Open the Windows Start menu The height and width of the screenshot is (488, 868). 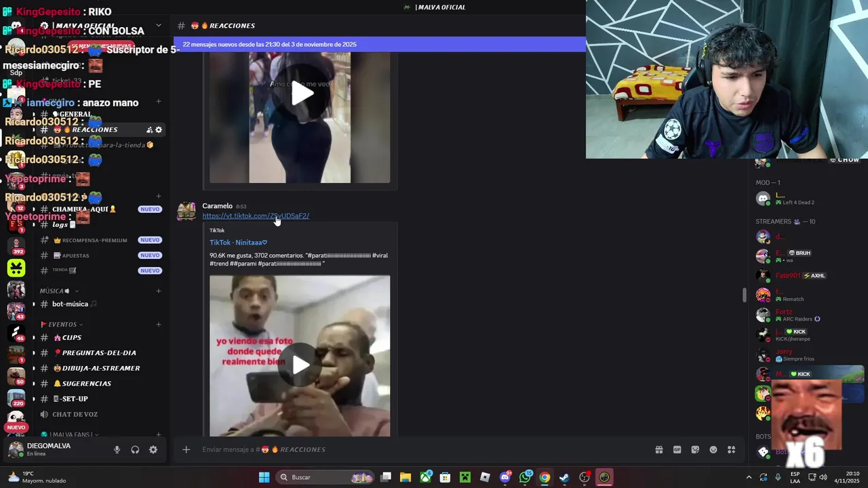coord(264,477)
